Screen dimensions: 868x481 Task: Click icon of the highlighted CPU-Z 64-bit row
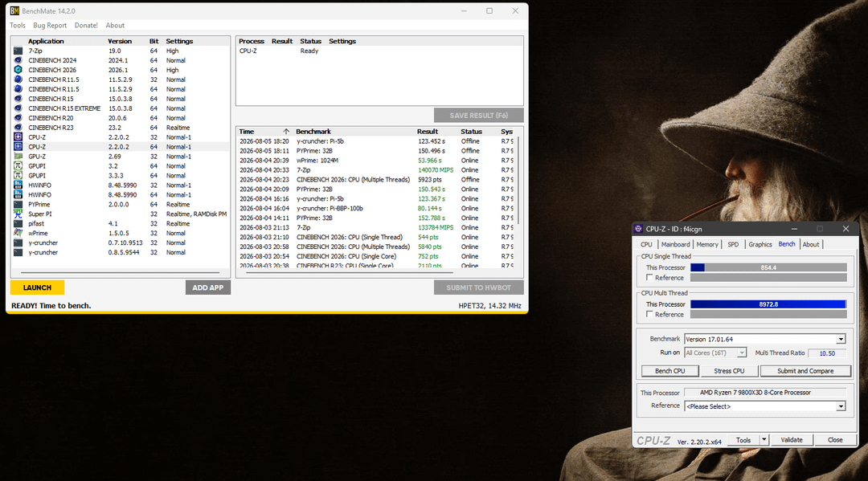coord(18,146)
